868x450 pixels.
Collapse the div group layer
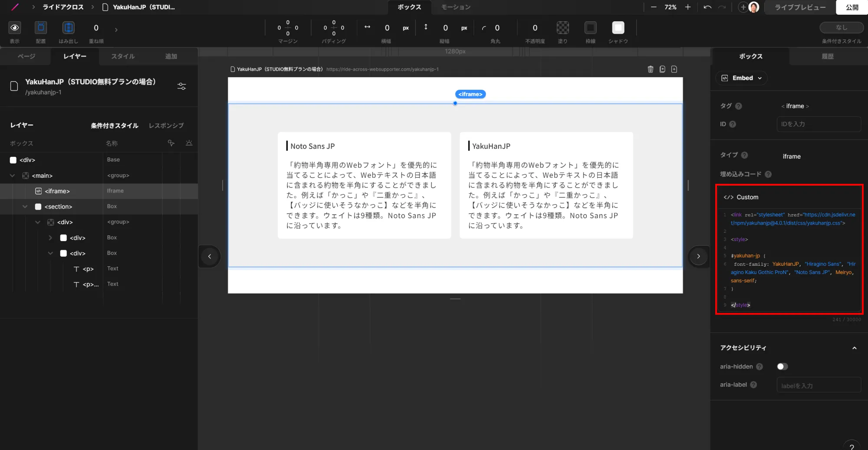38,222
